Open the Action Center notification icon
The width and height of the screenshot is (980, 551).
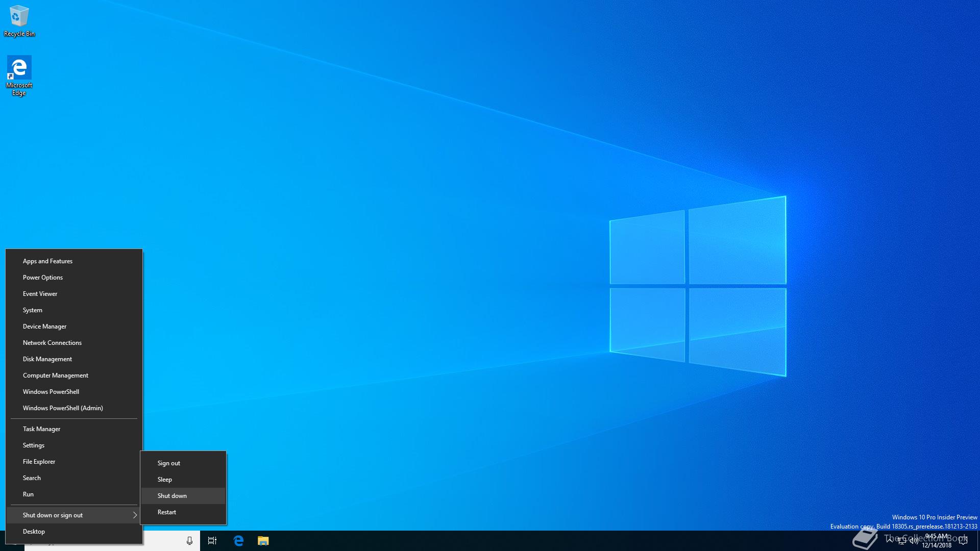[x=963, y=541]
